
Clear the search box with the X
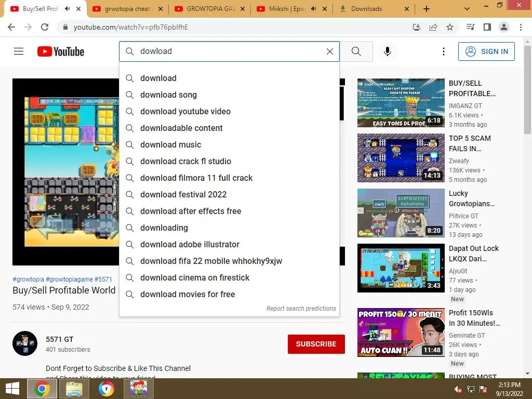pos(330,51)
